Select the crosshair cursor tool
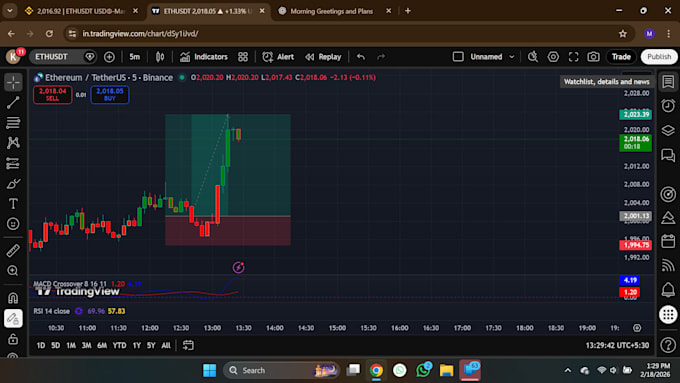680x383 pixels. [x=13, y=82]
